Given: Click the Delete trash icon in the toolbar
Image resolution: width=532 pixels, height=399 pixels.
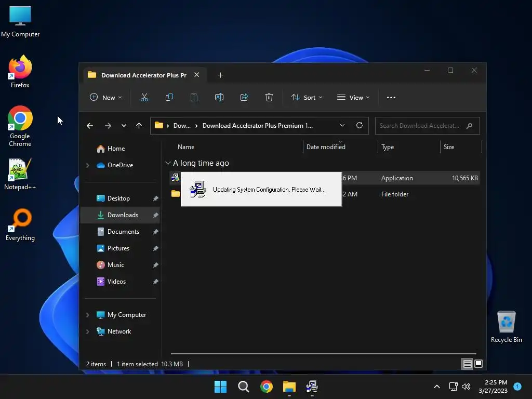Looking at the screenshot, I should coord(269,97).
